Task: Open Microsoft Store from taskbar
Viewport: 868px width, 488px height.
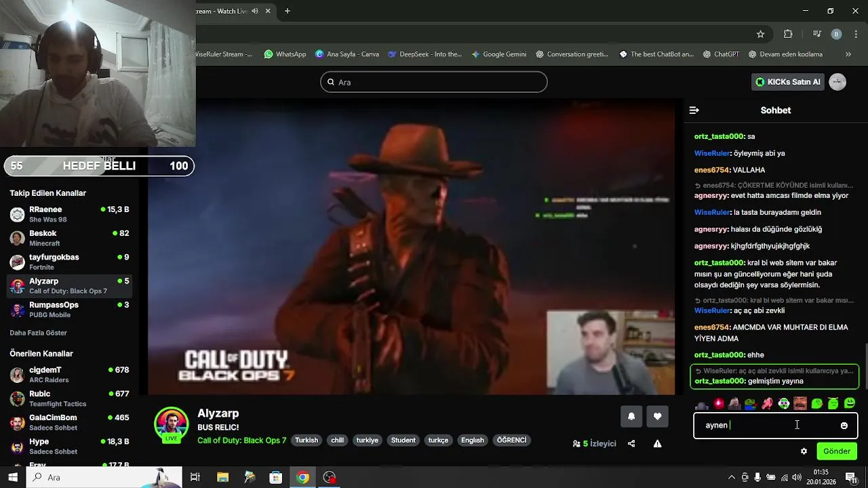Action: point(275,478)
